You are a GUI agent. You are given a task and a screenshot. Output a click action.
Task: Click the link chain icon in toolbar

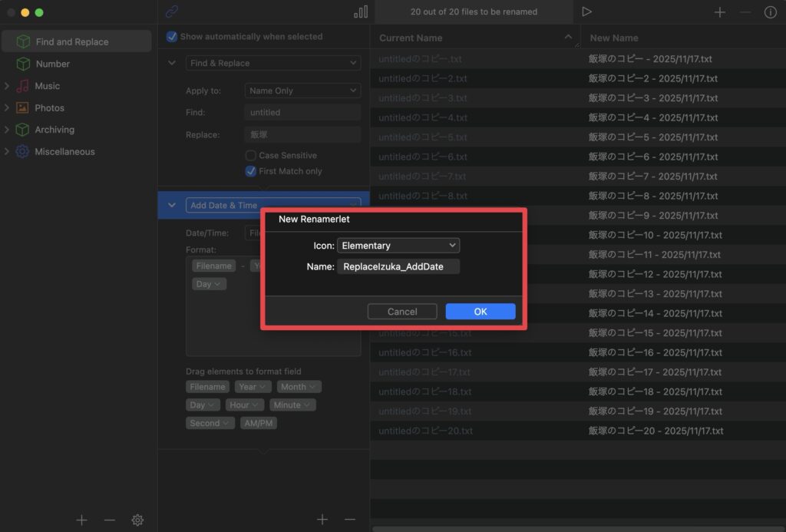pos(172,12)
